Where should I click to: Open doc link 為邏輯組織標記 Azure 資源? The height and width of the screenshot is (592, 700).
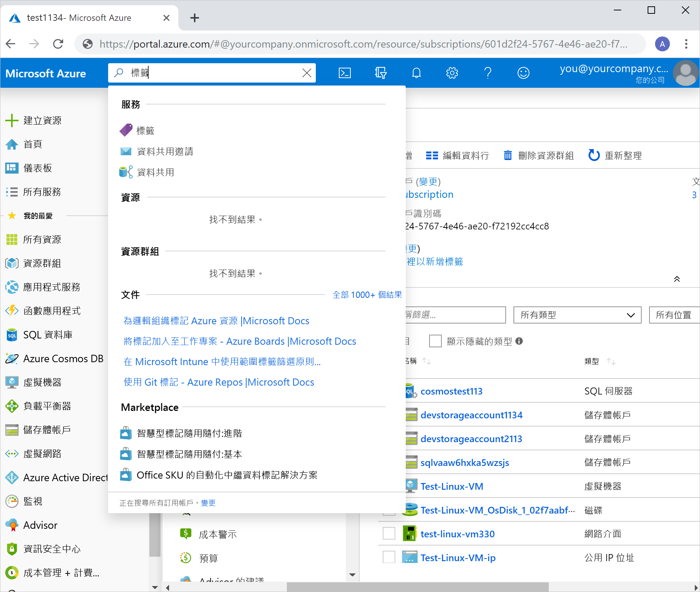pyautogui.click(x=216, y=321)
